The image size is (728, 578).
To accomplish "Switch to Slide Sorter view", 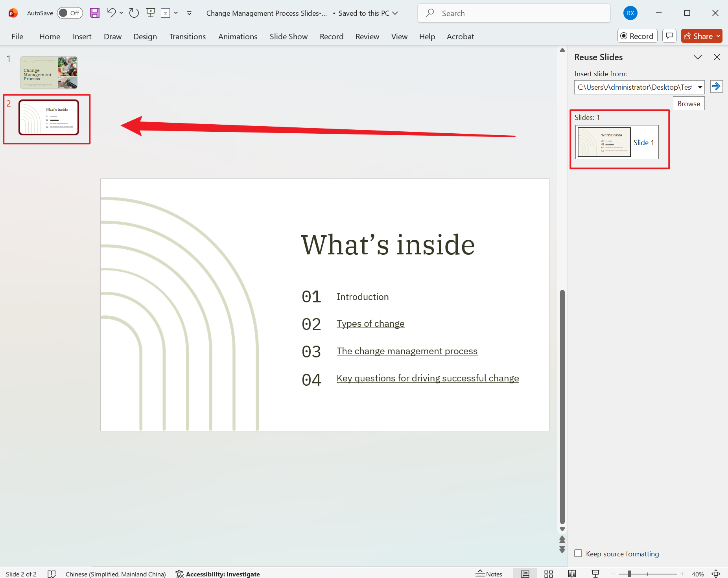I will tap(549, 573).
